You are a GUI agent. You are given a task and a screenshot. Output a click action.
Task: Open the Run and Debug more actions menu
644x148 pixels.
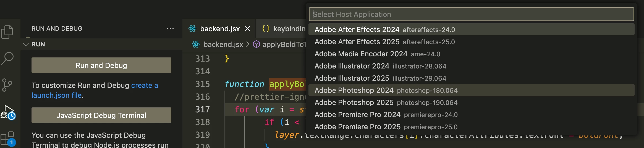coord(170,28)
